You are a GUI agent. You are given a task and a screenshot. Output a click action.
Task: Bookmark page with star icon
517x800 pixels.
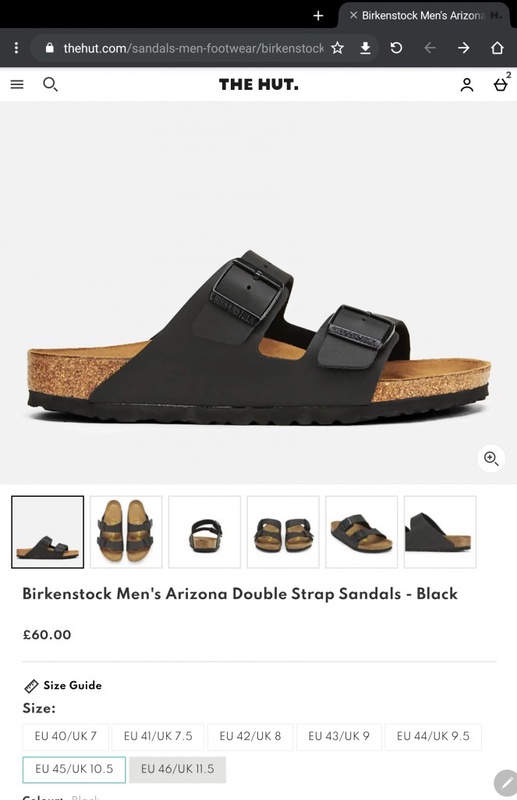(x=337, y=48)
